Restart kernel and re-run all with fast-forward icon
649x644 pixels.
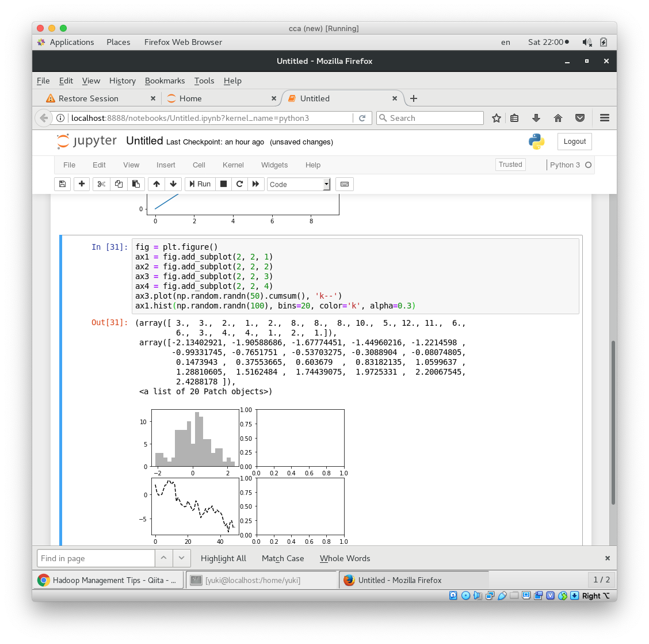(x=256, y=184)
